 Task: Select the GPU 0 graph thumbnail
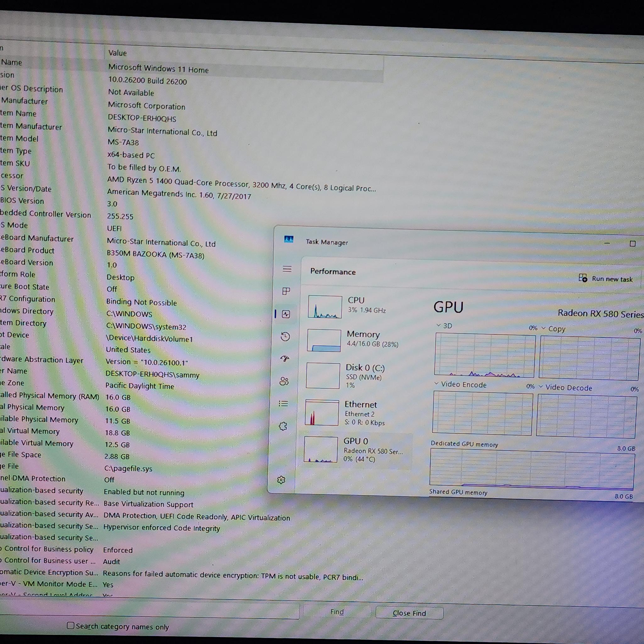321,449
